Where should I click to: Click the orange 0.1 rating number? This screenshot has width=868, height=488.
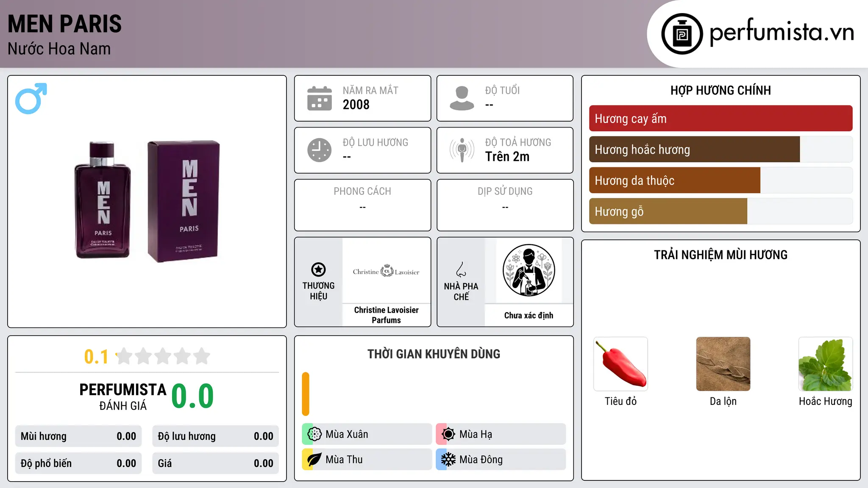(96, 357)
